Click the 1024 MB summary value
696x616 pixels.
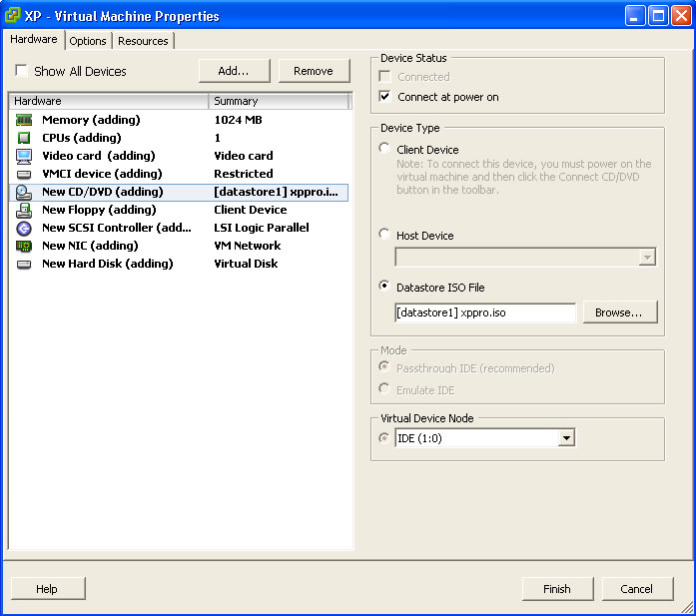tap(239, 120)
